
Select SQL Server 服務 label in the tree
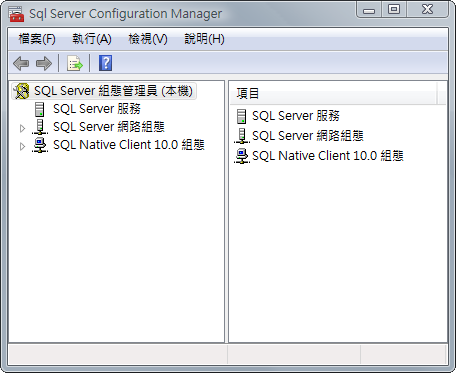(x=97, y=109)
